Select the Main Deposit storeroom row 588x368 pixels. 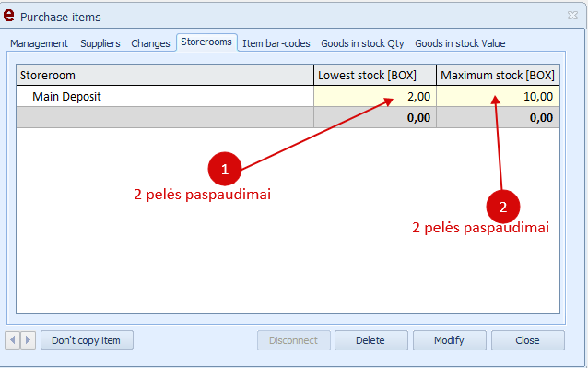coord(288,97)
